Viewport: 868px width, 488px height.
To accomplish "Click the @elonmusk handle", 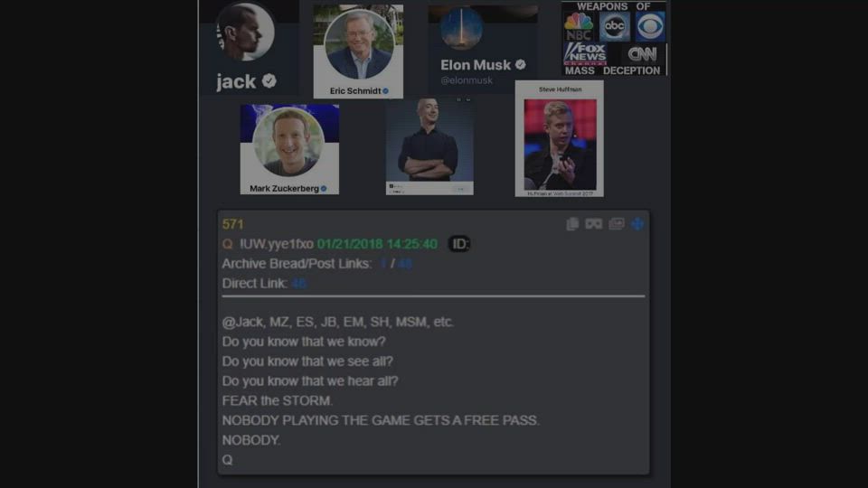I will [x=467, y=80].
